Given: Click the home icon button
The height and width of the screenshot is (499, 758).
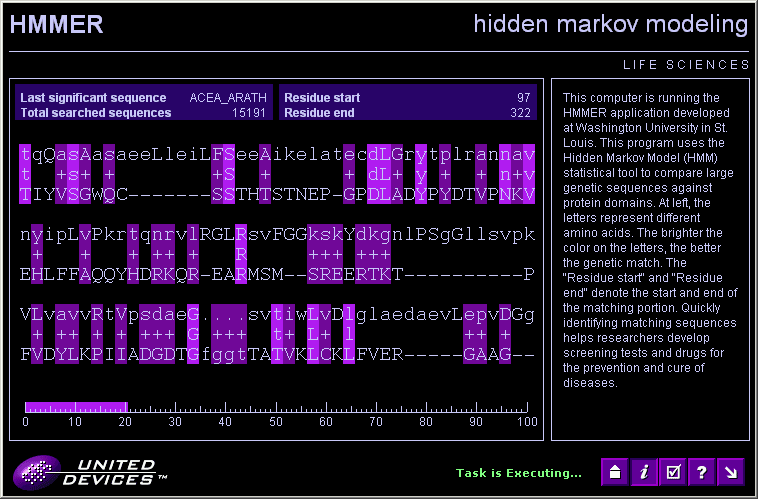Looking at the screenshot, I should click(x=615, y=472).
